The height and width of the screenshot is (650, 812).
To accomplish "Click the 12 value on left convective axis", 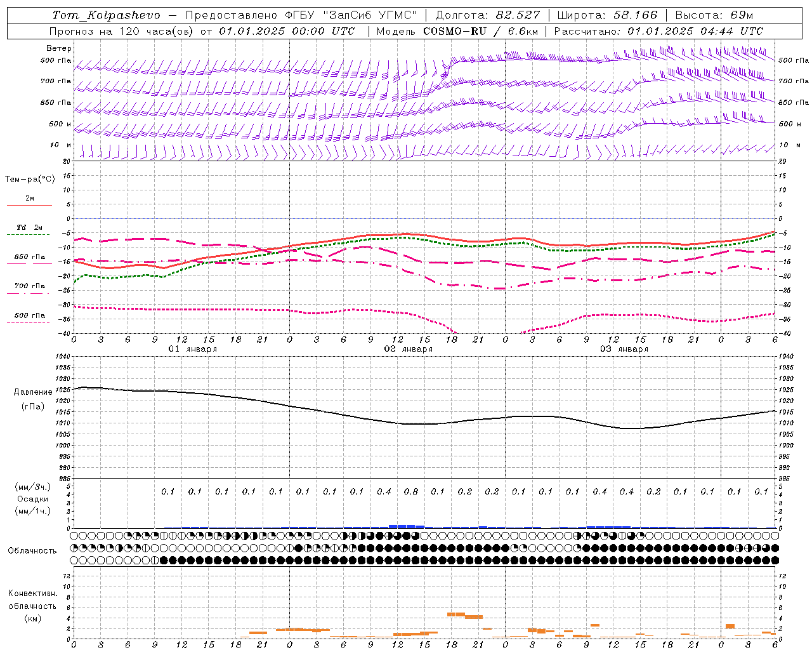I will (66, 576).
